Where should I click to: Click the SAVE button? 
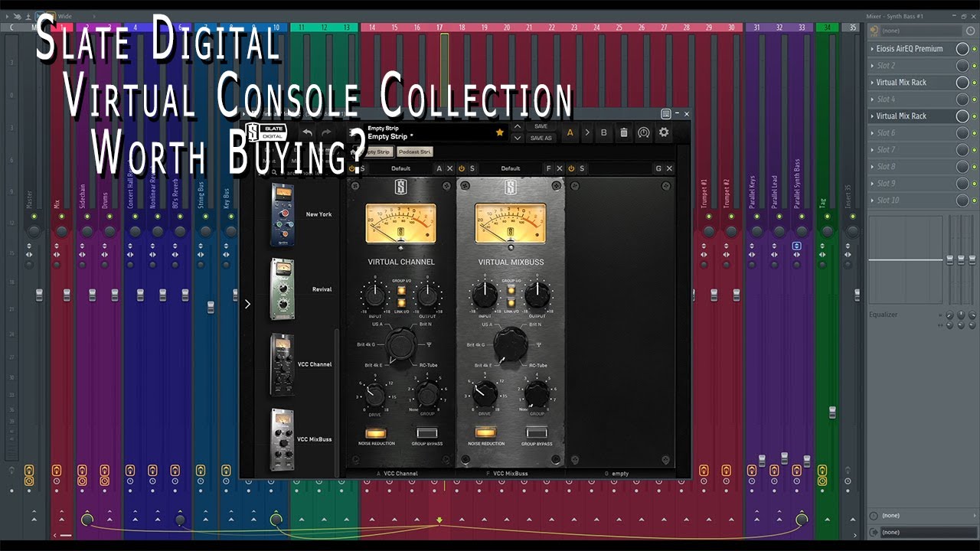tap(541, 126)
